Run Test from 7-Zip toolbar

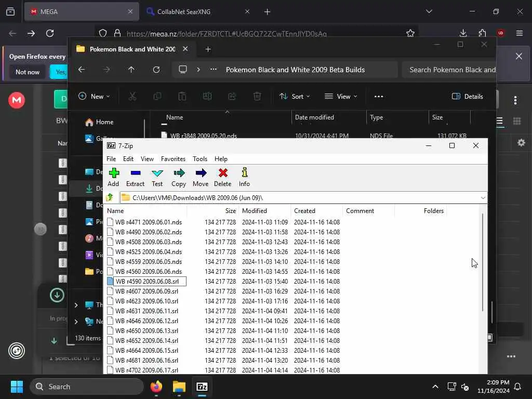tap(157, 177)
